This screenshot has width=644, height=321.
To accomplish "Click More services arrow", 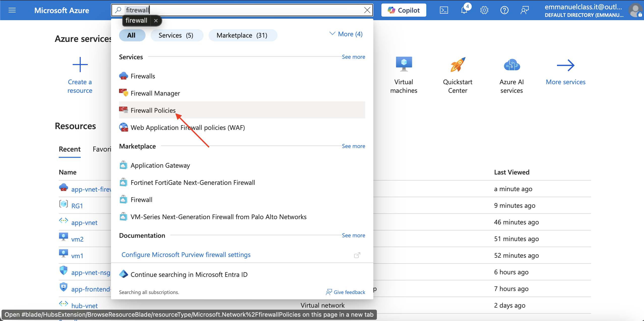I will tap(566, 65).
